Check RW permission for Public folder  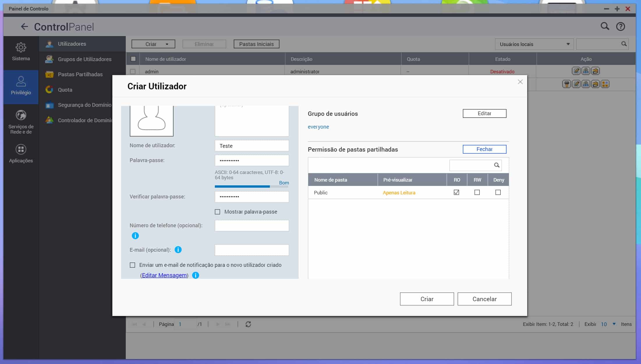(x=477, y=192)
